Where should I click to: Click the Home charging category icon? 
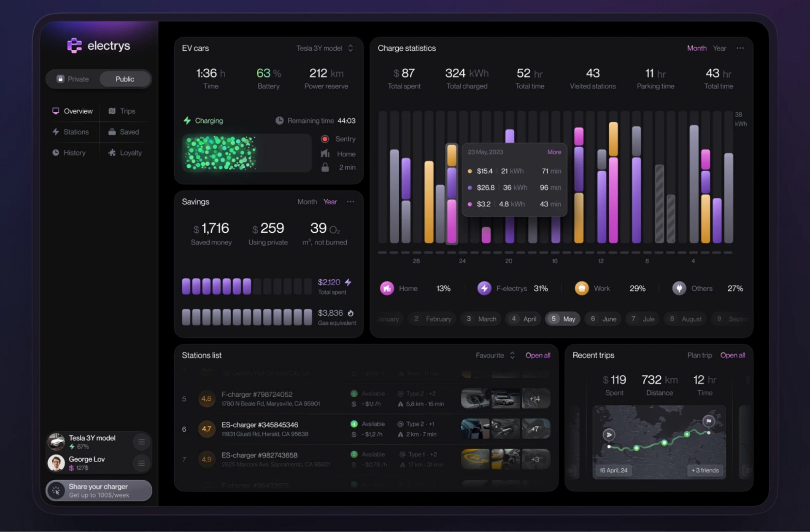coord(387,288)
